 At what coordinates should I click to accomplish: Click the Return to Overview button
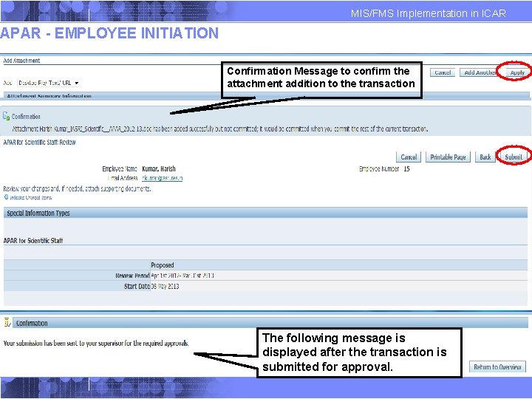pos(497,366)
